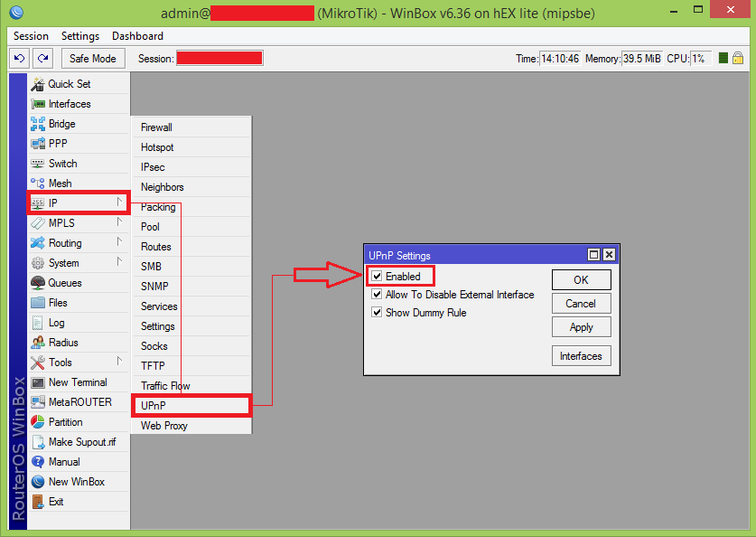Screen dimensions: 756x537
Task: Click the Safe Mode button
Action: (x=92, y=58)
